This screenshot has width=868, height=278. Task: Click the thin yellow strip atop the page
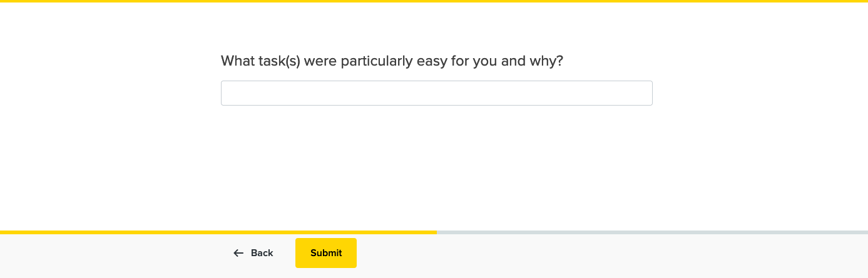click(434, 1)
